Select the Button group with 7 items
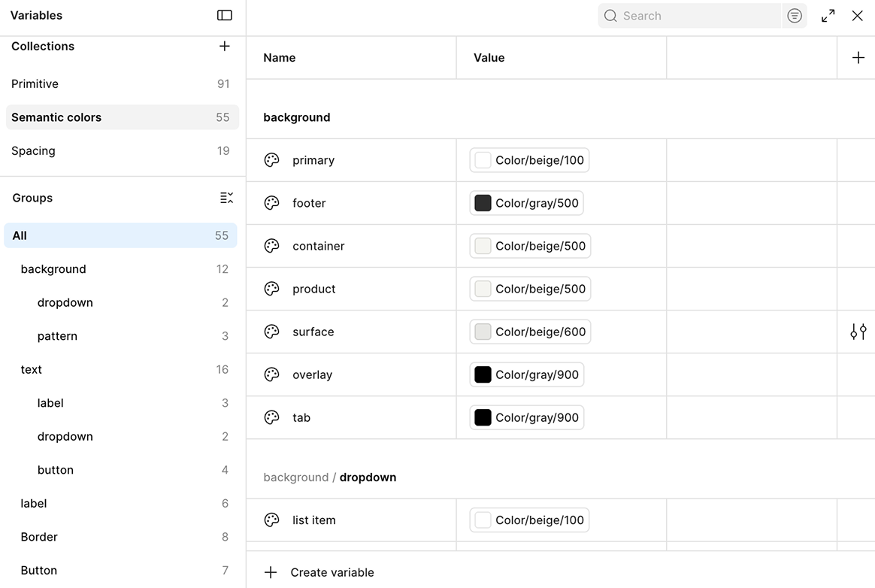Screen dimensions: 875x588 [x=120, y=571]
